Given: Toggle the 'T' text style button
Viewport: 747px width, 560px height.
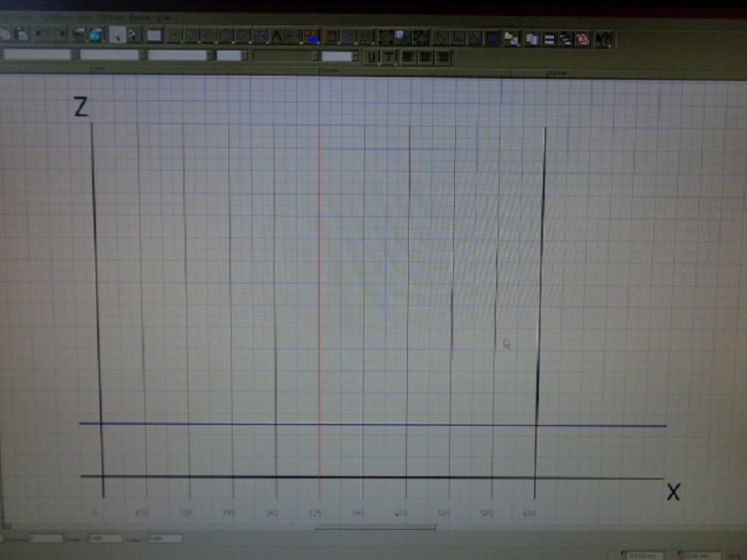Looking at the screenshot, I should tap(388, 57).
